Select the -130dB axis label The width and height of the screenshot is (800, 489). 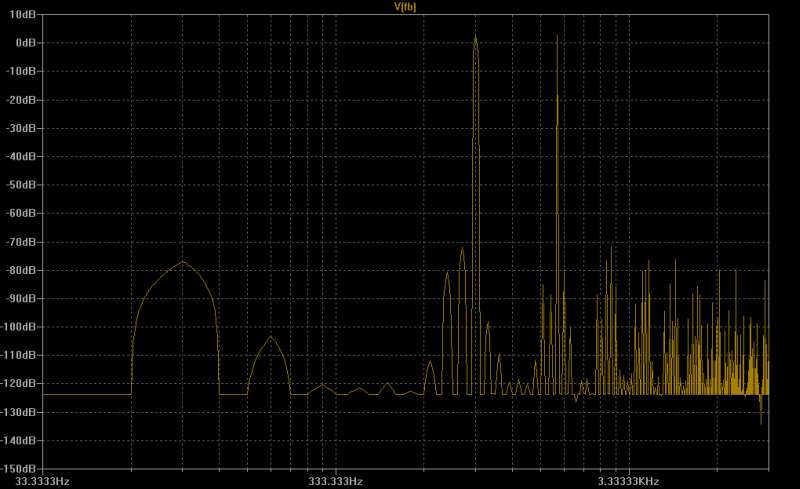[19, 412]
